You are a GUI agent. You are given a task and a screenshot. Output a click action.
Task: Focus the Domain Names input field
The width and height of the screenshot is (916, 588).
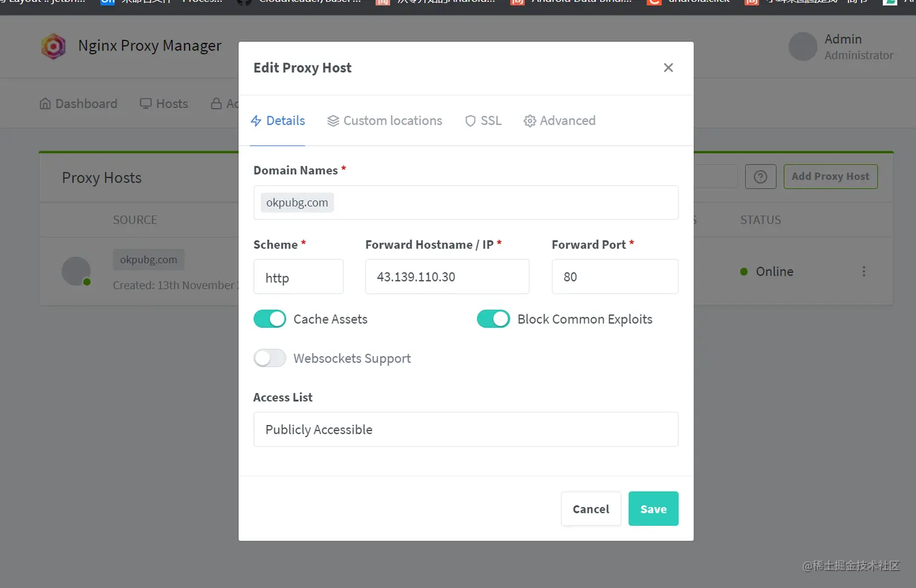click(x=466, y=202)
